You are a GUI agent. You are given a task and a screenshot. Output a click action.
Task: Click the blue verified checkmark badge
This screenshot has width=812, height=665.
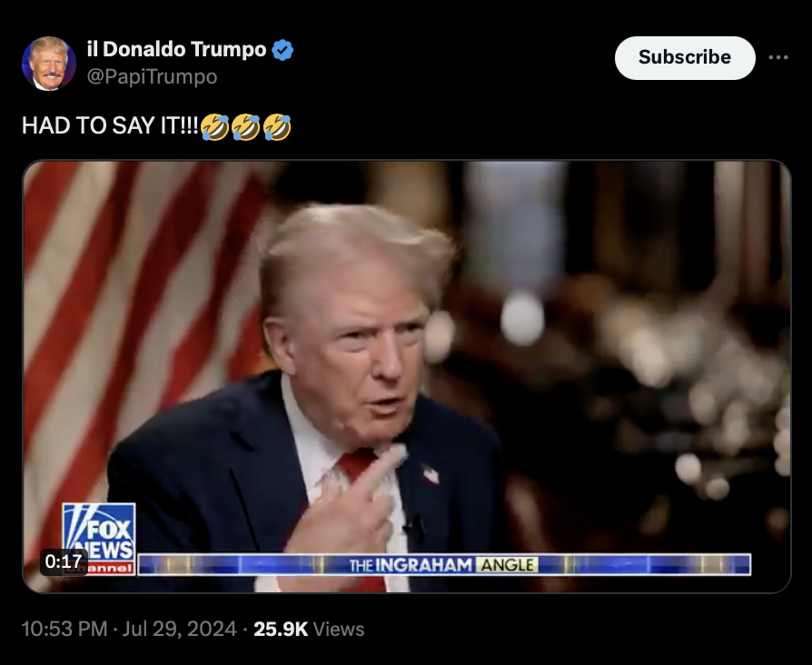tap(282, 50)
